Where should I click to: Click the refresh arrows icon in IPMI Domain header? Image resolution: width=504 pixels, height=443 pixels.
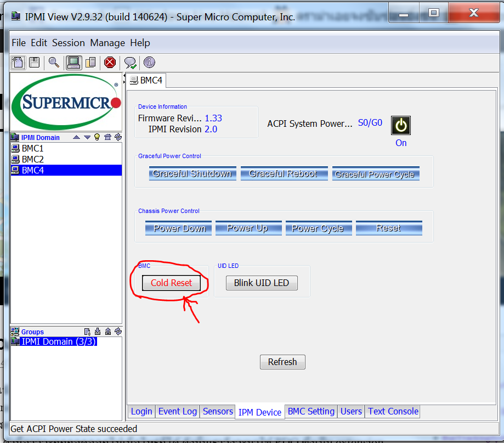[118, 137]
